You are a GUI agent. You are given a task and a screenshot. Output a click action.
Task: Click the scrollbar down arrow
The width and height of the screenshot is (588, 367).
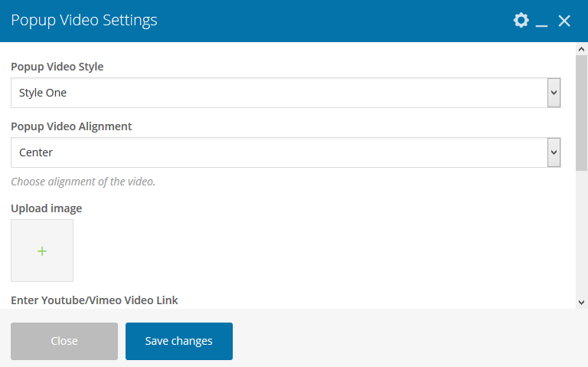click(x=581, y=302)
